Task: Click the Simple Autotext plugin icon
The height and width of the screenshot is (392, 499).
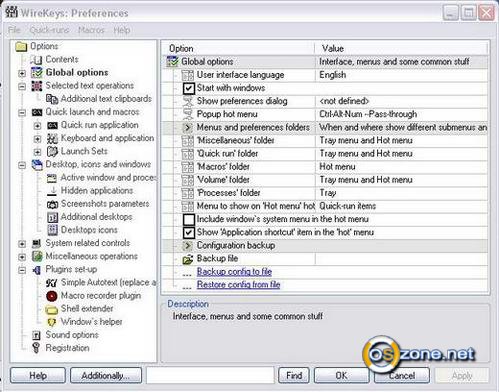Action: click(52, 283)
